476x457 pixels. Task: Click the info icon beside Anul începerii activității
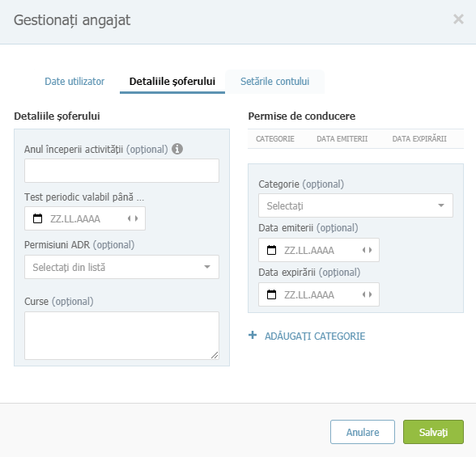[x=177, y=149]
